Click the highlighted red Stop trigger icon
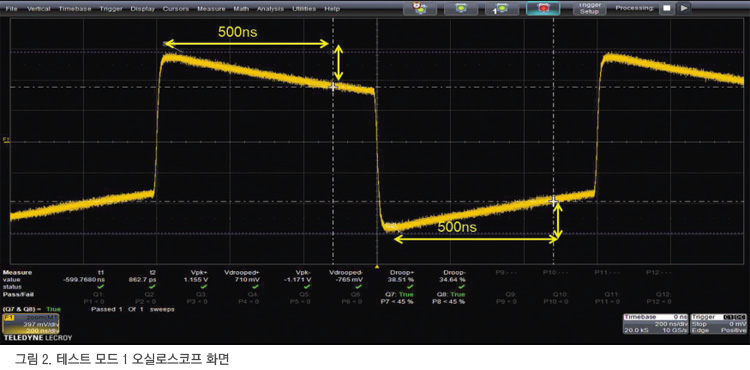 [x=543, y=8]
